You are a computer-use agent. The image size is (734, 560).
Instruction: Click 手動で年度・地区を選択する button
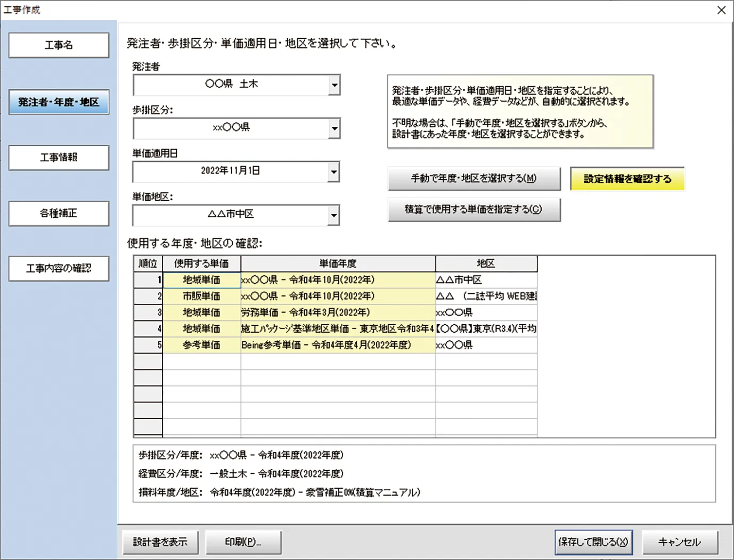click(x=474, y=179)
